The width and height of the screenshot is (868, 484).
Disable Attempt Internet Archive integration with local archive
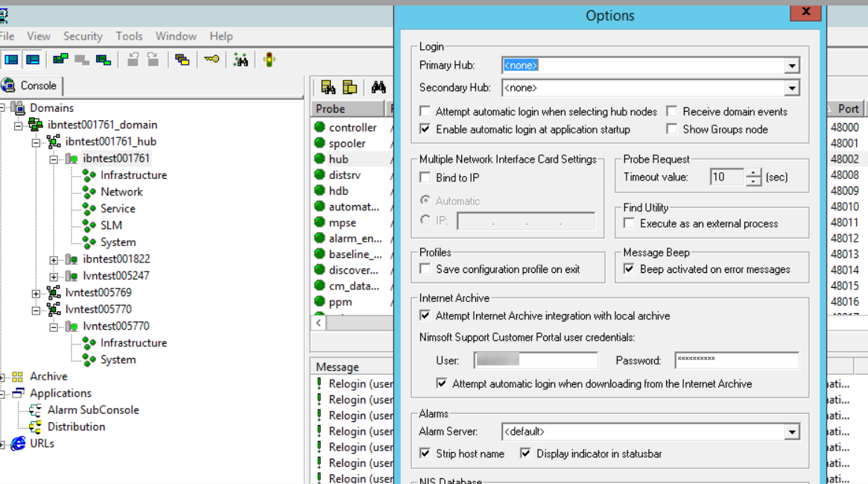point(425,315)
